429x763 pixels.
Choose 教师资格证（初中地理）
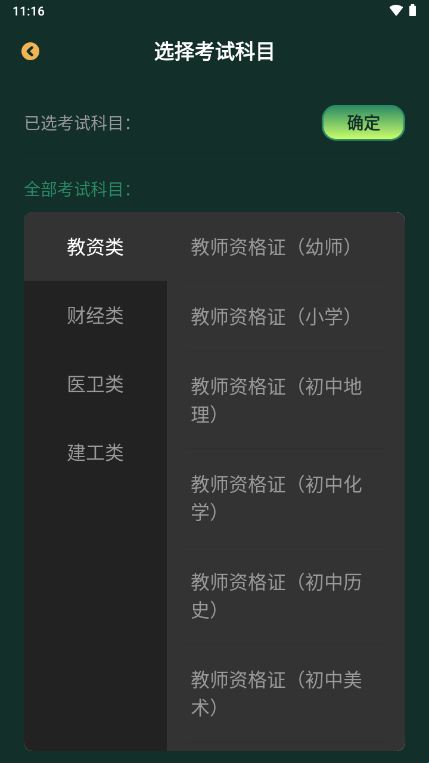286,400
